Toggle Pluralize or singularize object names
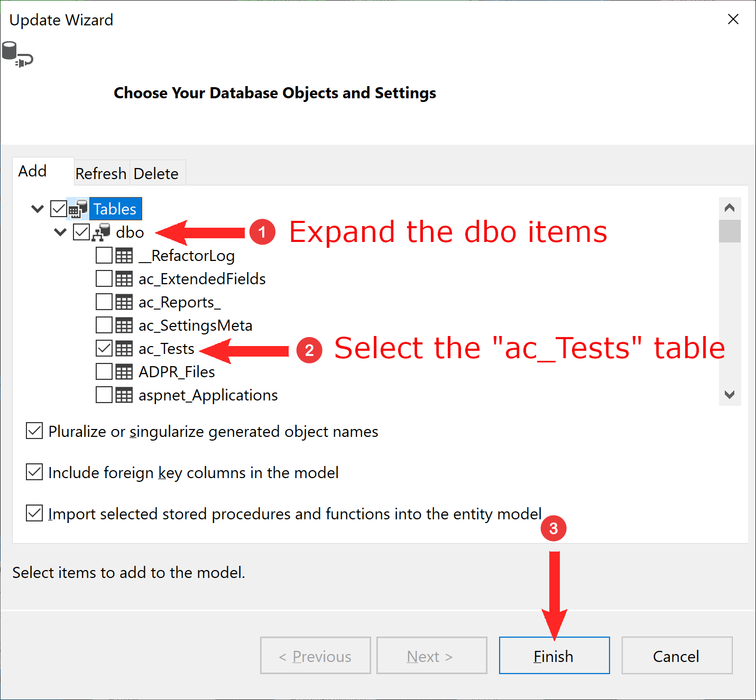Image resolution: width=756 pixels, height=700 pixels. (34, 431)
